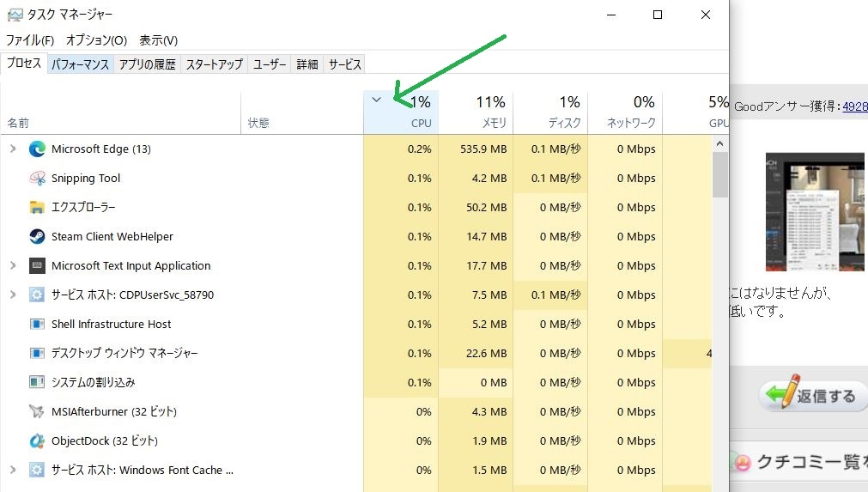The height and width of the screenshot is (492, 868).
Task: Expand サービス ホスト: CDPUserSvc_58790 group
Action: click(x=13, y=295)
